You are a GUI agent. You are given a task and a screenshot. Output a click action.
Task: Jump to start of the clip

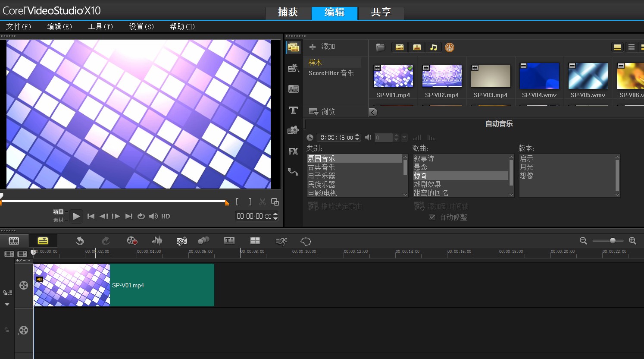click(x=91, y=216)
